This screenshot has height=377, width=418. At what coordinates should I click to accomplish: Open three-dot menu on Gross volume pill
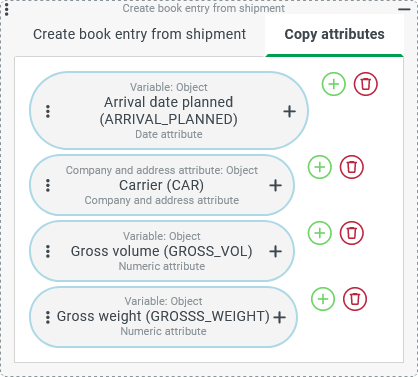(48, 251)
